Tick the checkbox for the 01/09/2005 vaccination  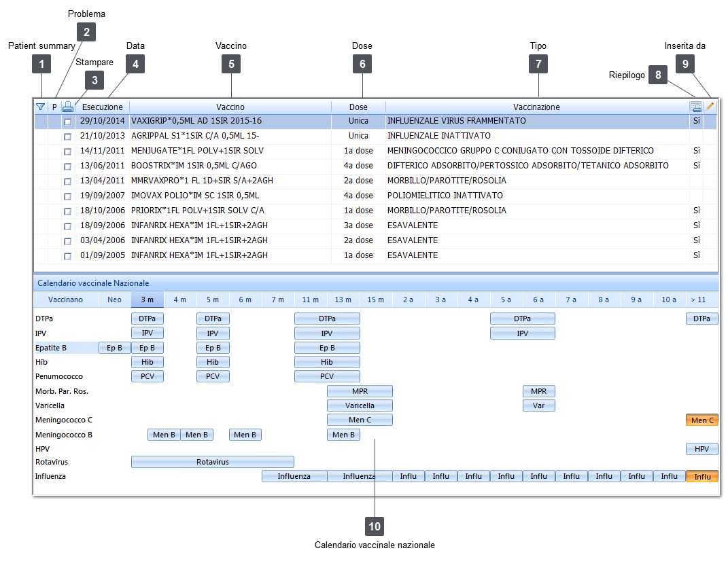(68, 256)
